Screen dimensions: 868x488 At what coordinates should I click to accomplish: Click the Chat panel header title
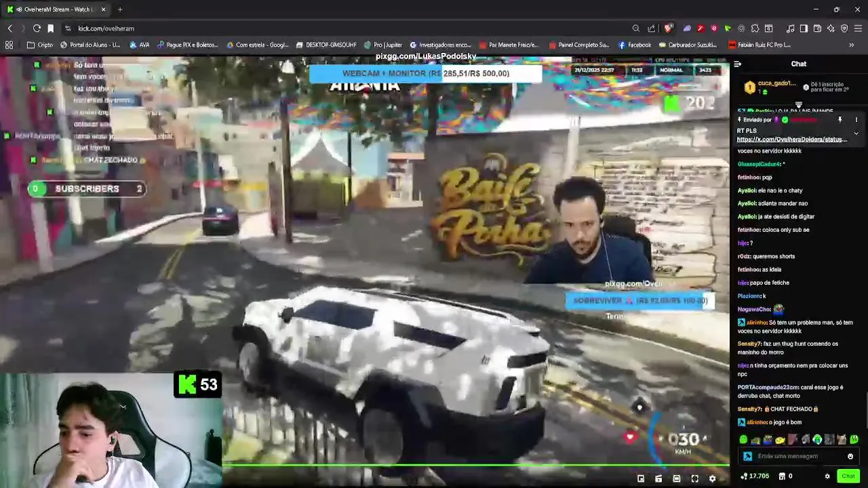point(799,64)
